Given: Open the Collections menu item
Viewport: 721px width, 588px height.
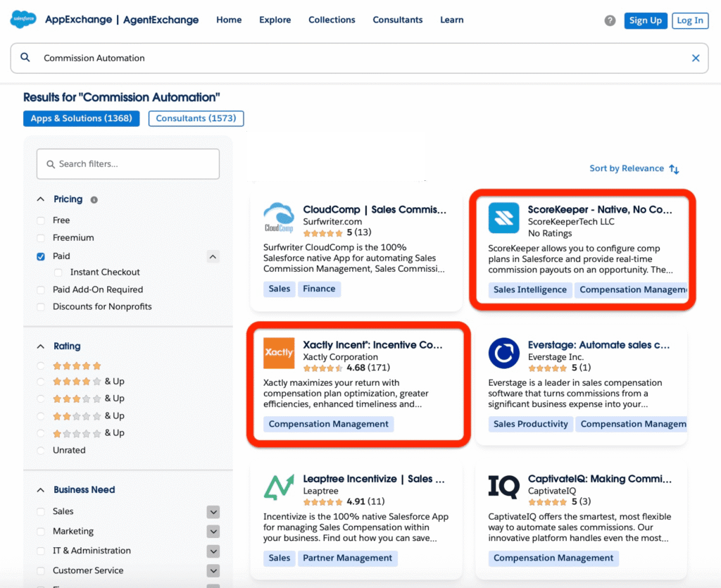Looking at the screenshot, I should 332,20.
